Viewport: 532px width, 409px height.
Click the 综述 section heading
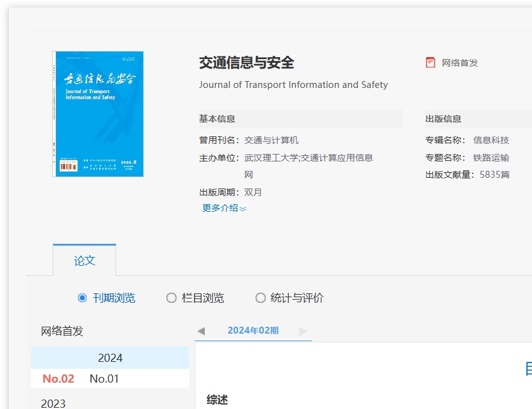(217, 400)
